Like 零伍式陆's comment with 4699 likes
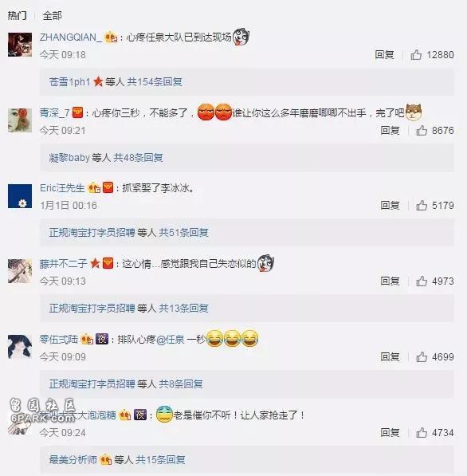 pos(422,357)
